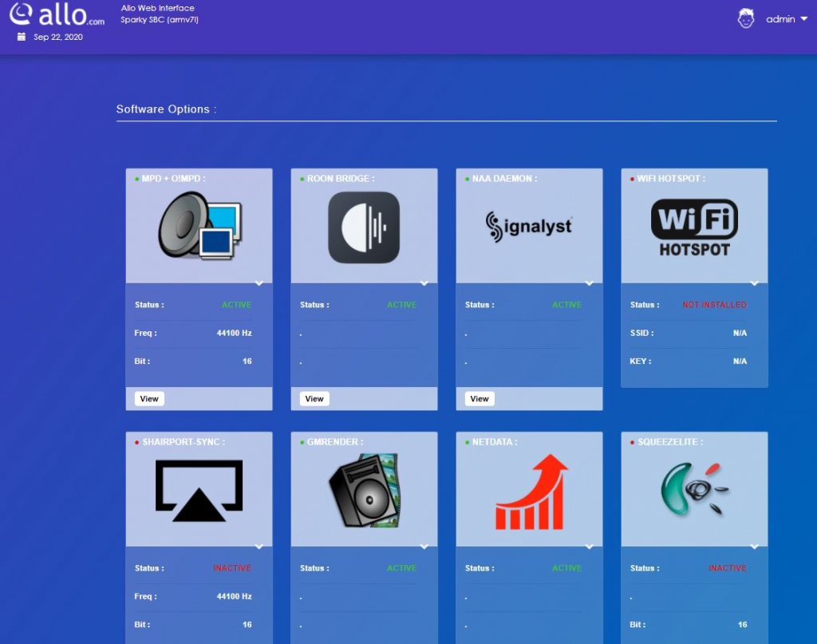Click the 'Sparky SBC (armv7l)' text
This screenshot has width=817, height=644.
click(x=160, y=20)
